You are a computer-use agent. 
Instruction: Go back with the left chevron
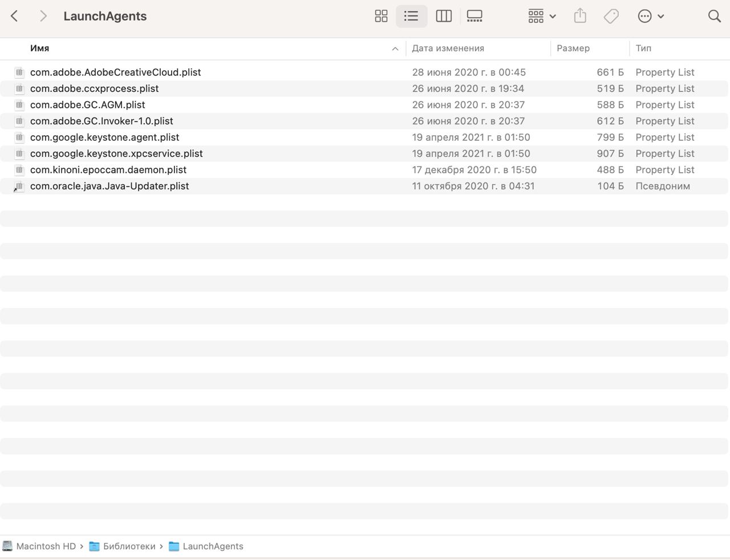(x=15, y=16)
